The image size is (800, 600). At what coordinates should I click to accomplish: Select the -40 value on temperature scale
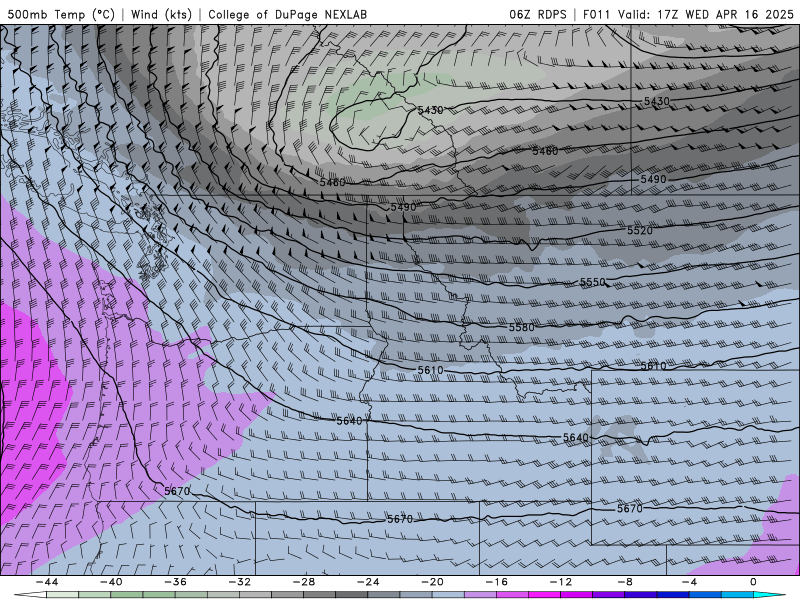[x=111, y=582]
